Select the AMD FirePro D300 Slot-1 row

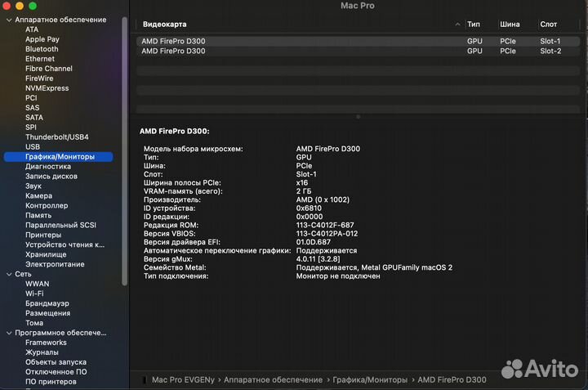[x=358, y=41]
